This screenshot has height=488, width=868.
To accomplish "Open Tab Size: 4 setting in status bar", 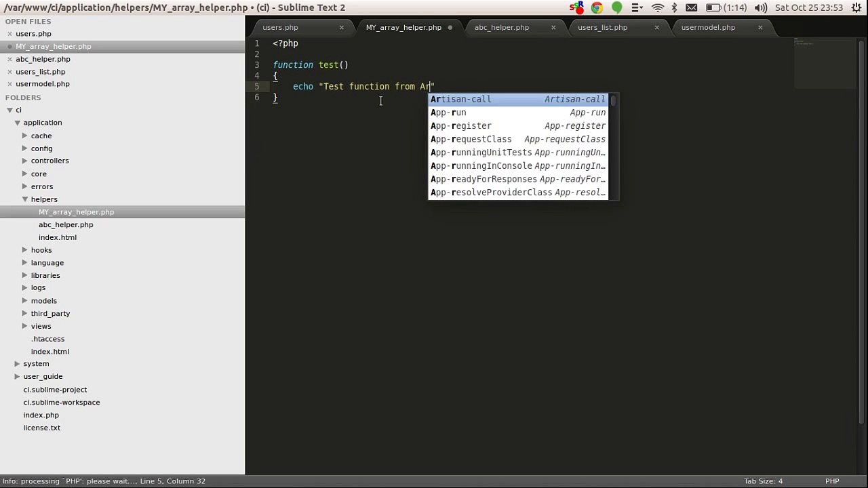I will [x=763, y=481].
